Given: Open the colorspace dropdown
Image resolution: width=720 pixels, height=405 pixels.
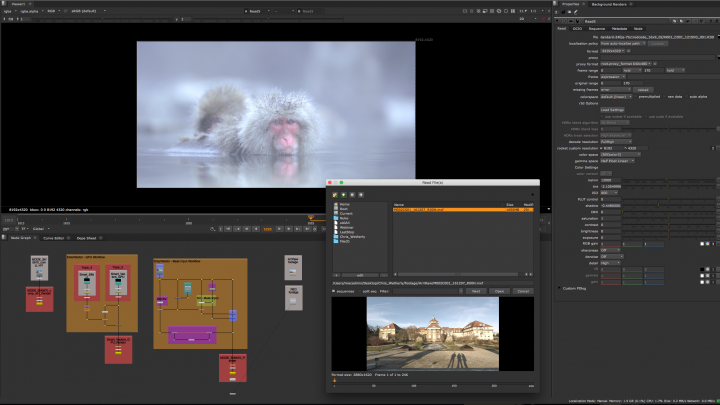Looking at the screenshot, I should [x=616, y=96].
